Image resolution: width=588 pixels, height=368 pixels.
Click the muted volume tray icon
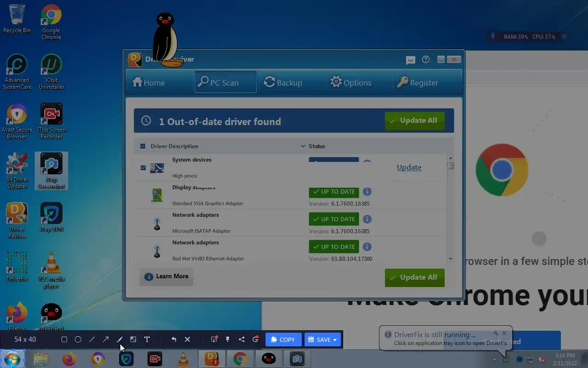point(542,359)
